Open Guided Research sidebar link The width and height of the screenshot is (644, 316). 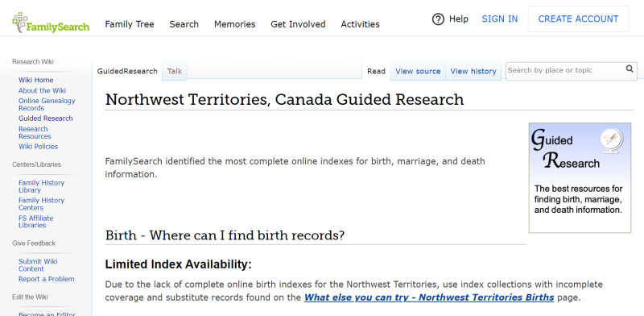(x=46, y=118)
